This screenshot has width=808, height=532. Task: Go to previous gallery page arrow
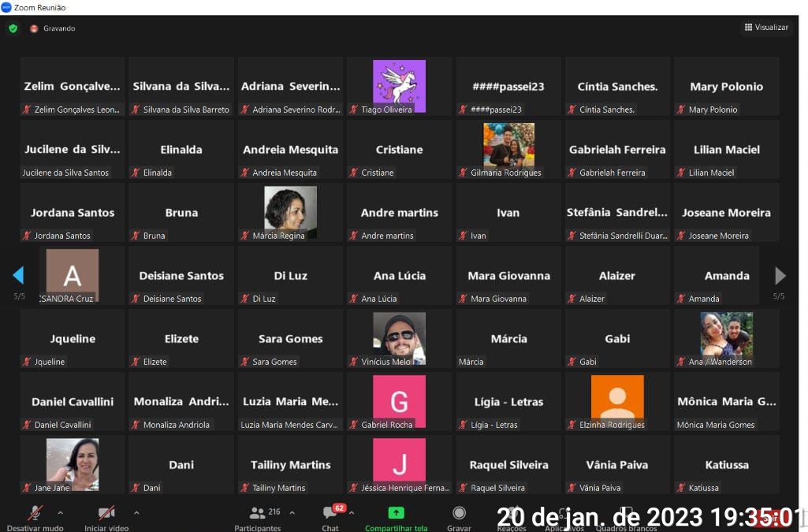[18, 275]
